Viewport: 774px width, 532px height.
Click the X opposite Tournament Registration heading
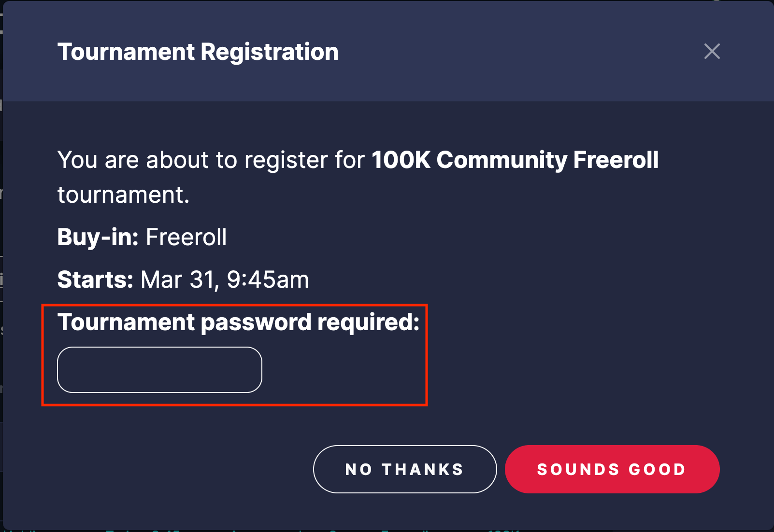click(712, 52)
